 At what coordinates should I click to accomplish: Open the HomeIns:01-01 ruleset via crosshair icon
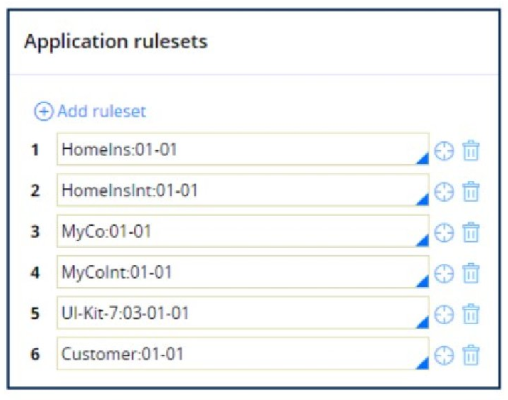click(444, 151)
